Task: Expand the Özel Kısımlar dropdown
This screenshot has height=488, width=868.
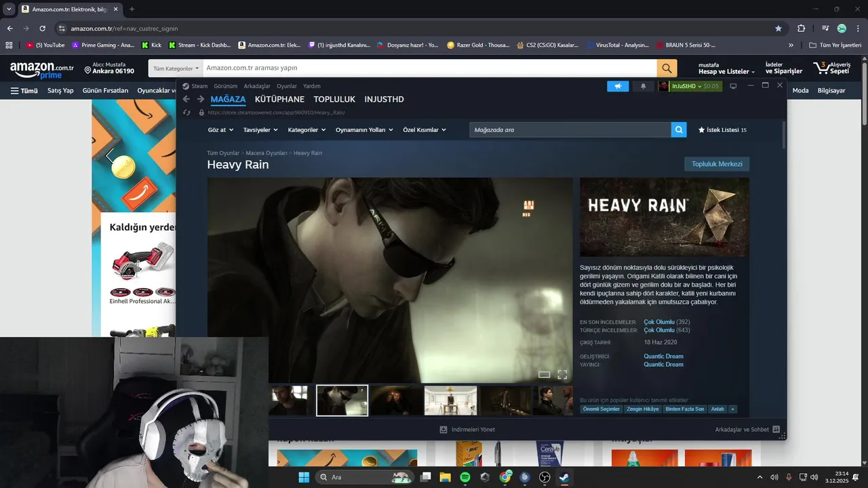Action: tap(425, 129)
